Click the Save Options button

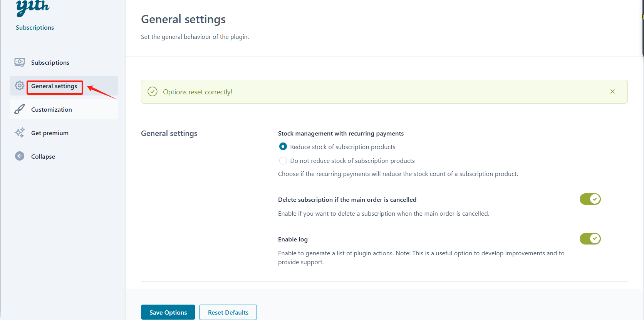[x=168, y=312]
